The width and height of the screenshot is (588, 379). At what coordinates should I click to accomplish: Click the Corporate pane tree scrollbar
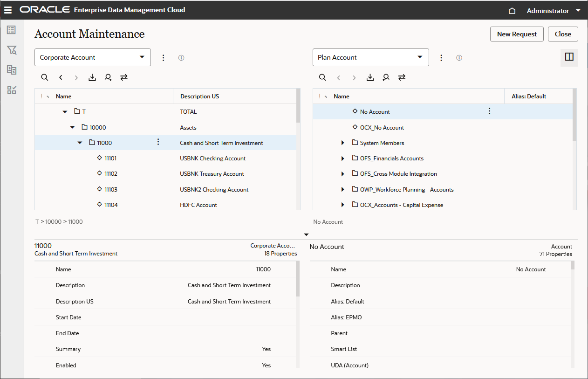[298, 106]
